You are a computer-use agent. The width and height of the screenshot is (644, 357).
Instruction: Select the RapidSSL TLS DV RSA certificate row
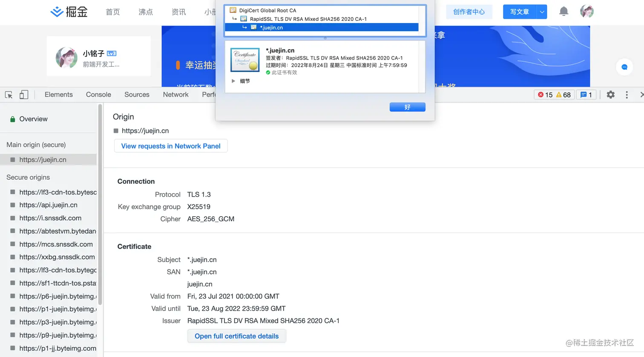(x=322, y=19)
